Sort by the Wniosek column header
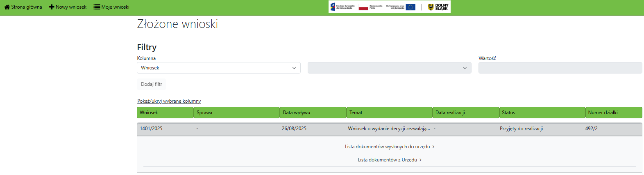 point(165,113)
